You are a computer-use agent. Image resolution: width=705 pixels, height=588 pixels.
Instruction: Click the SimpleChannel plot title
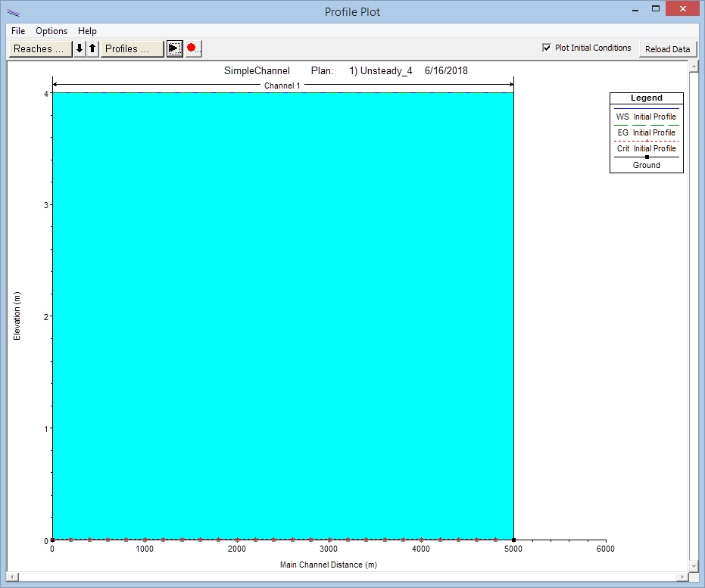(x=257, y=71)
